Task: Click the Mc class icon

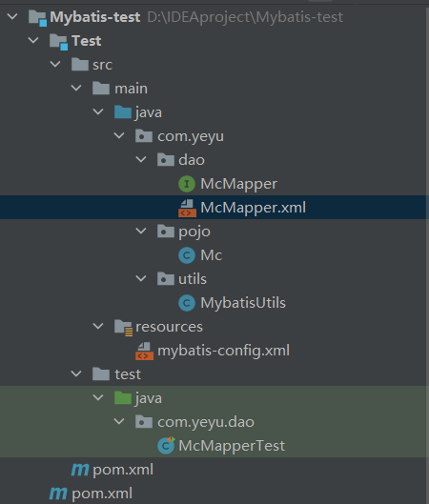Action: tap(187, 255)
